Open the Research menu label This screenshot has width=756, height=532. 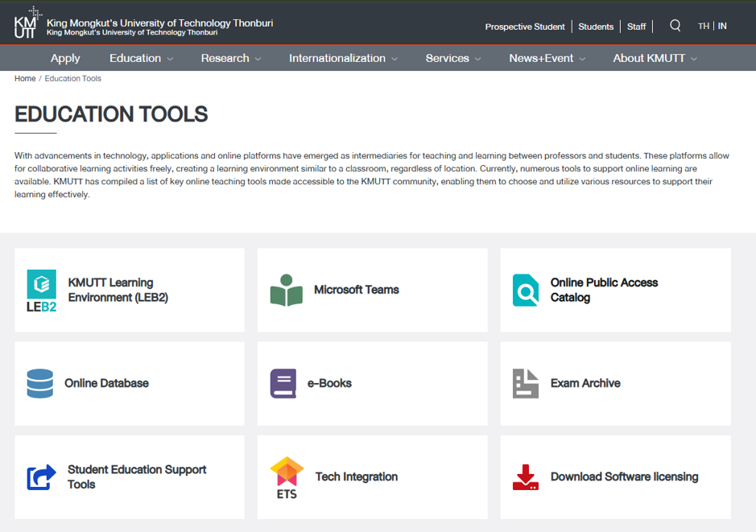click(225, 58)
